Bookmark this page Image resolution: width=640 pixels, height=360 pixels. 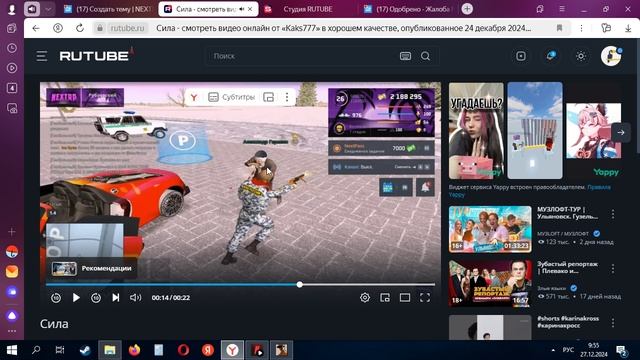[559, 28]
